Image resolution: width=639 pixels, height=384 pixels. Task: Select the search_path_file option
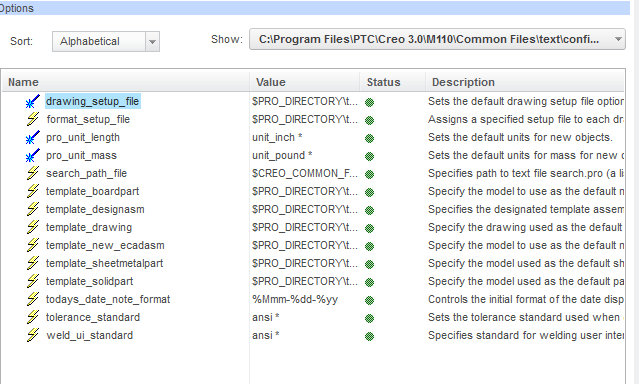coord(86,173)
